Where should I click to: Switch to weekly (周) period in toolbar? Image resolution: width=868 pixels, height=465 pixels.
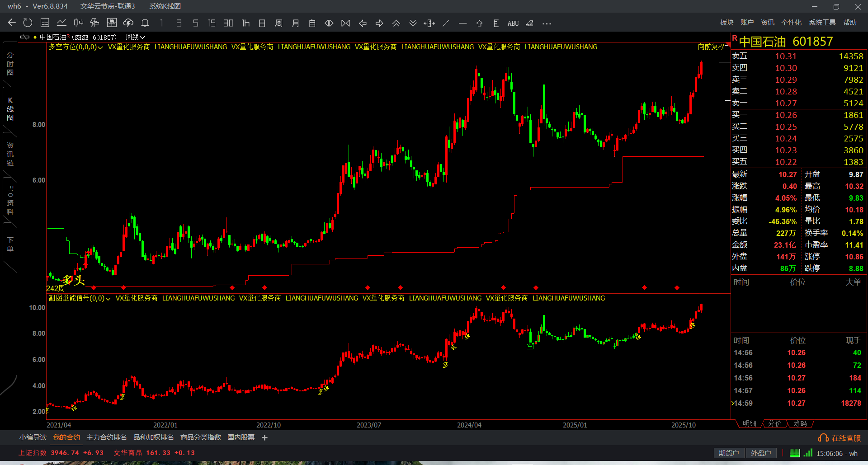278,23
